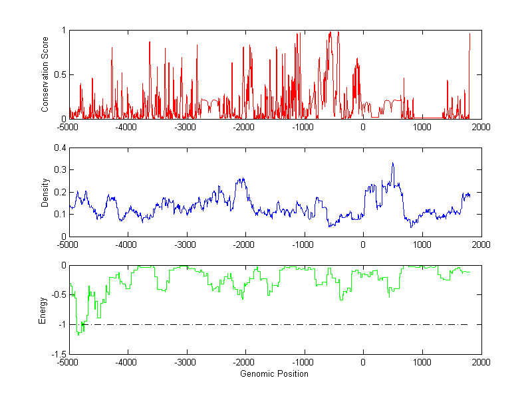Click the "Density" y-axis label
The height and width of the screenshot is (398, 532).
pos(45,192)
